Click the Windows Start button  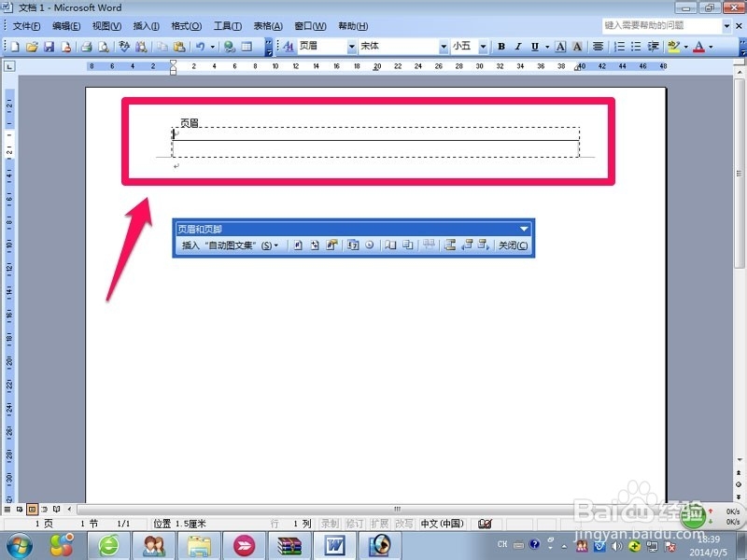(x=19, y=546)
